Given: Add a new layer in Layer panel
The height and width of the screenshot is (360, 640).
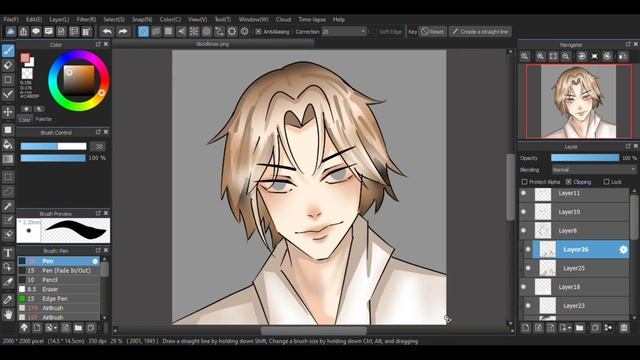Looking at the screenshot, I should [x=526, y=327].
